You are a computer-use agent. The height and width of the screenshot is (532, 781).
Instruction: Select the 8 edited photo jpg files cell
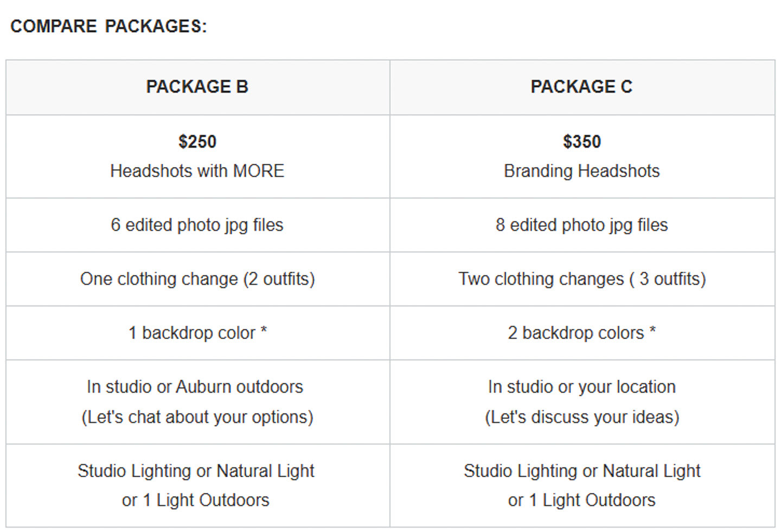tap(581, 225)
